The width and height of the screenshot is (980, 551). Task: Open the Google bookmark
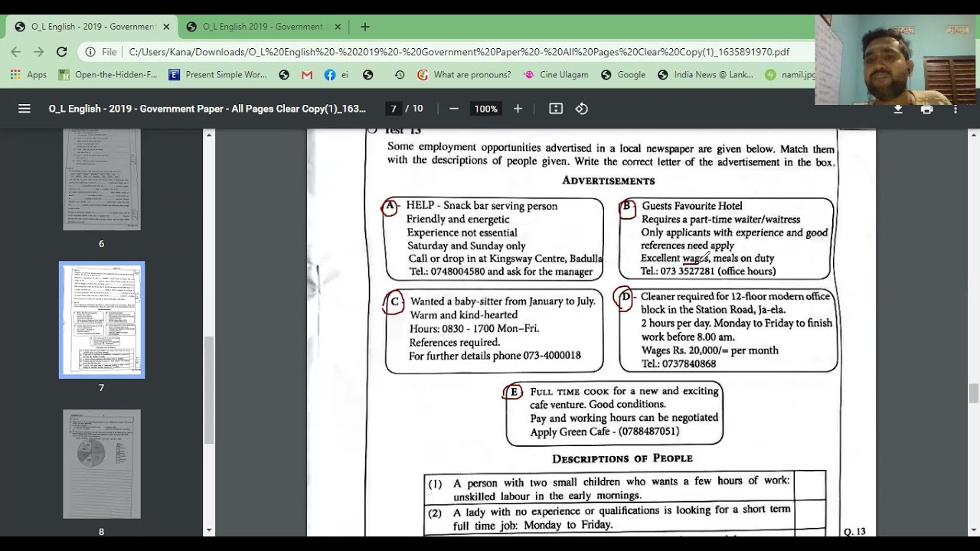tap(623, 75)
